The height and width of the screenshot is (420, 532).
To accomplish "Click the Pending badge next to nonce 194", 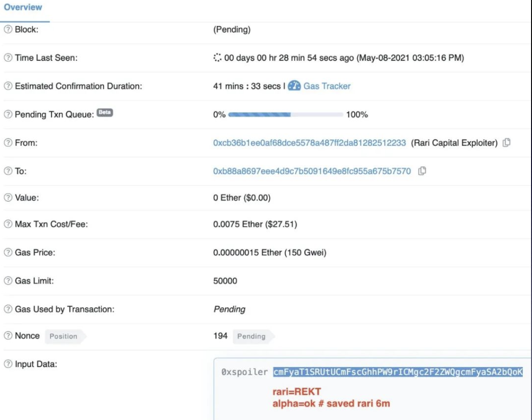I will (252, 336).
